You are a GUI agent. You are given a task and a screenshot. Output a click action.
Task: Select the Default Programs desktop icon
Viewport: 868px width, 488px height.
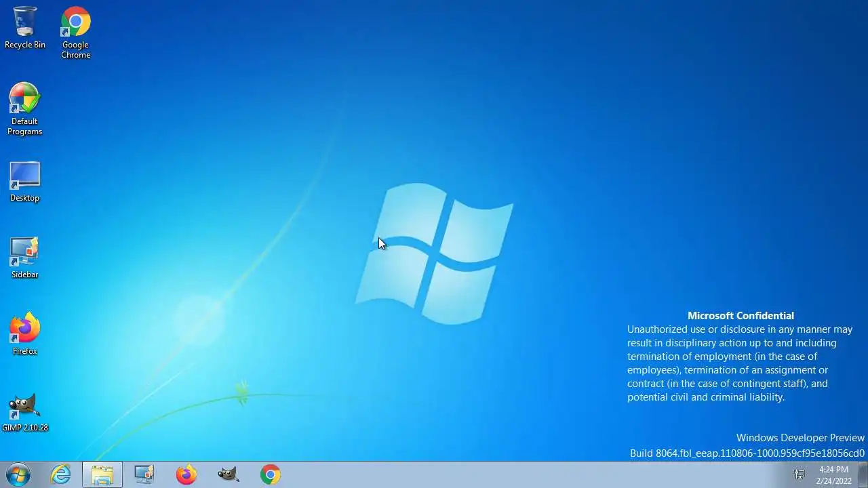[x=24, y=109]
